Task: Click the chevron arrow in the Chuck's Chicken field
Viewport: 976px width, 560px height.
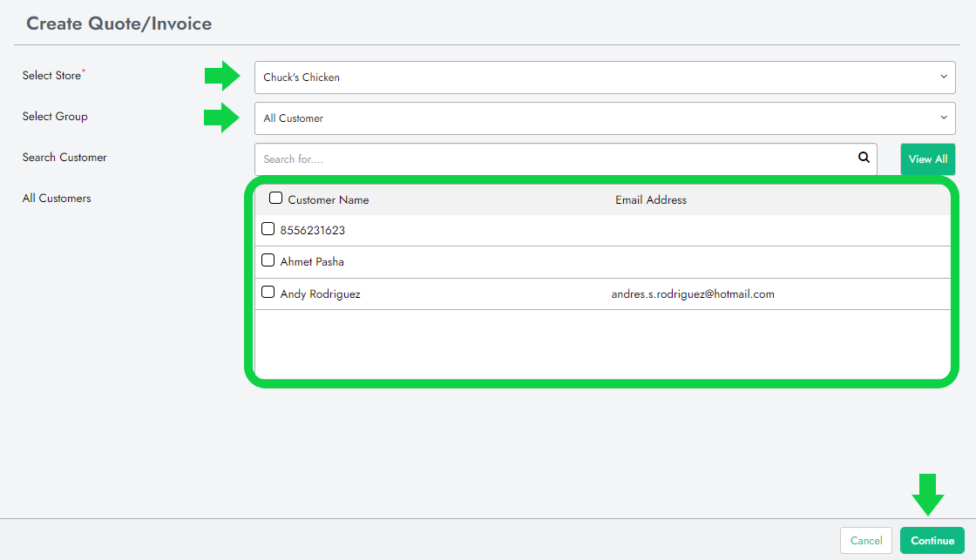Action: coord(943,77)
